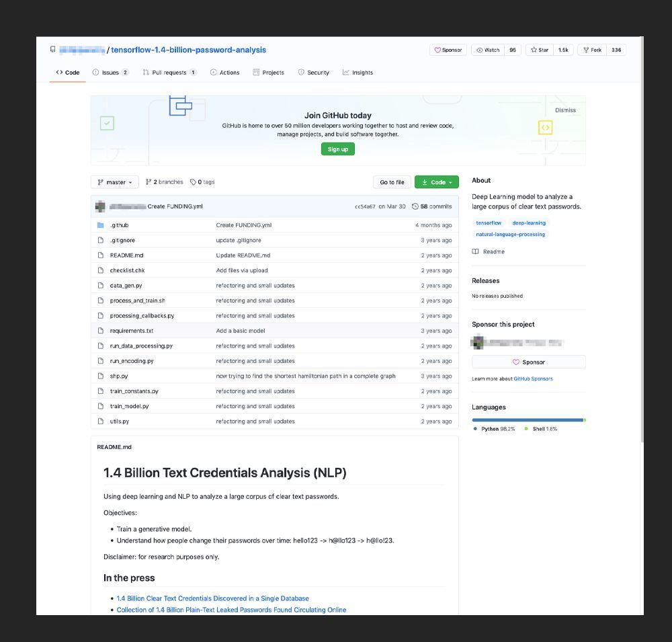The height and width of the screenshot is (642, 672).
Task: Open the Issues tab
Action: point(111,73)
